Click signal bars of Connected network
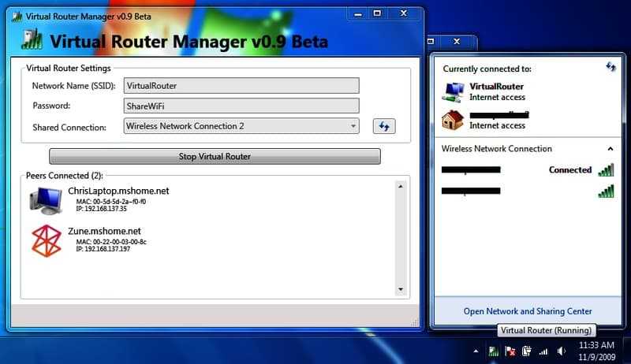Screen dimensions: 631x364 click(x=606, y=170)
